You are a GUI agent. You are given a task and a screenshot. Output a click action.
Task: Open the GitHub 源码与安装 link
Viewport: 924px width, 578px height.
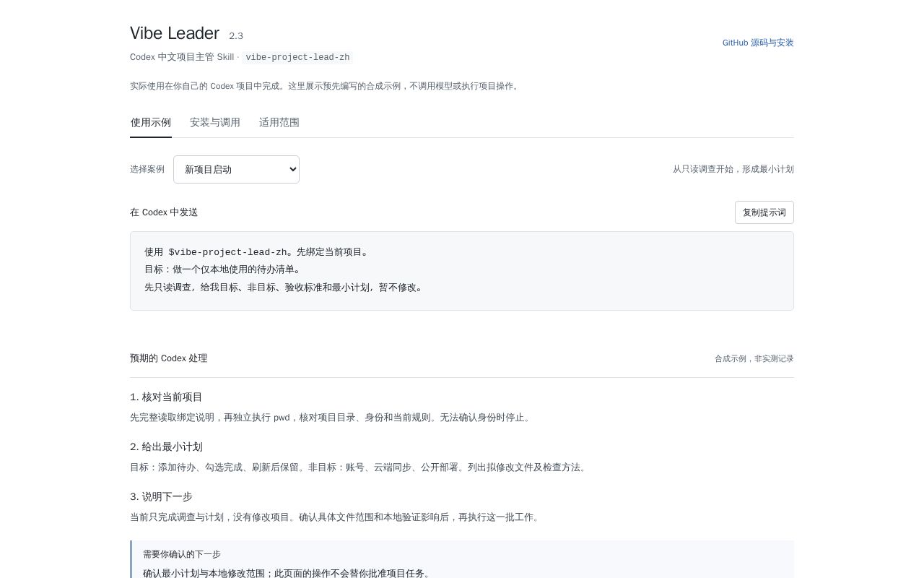click(758, 43)
